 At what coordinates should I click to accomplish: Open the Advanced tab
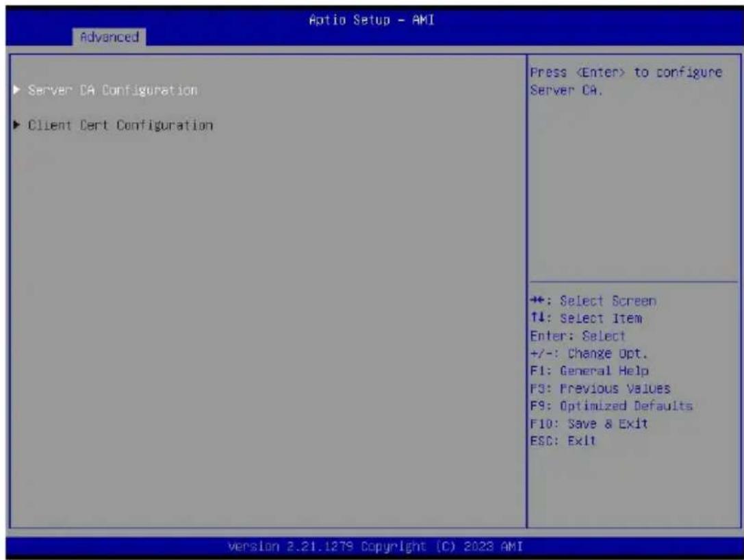[109, 36]
